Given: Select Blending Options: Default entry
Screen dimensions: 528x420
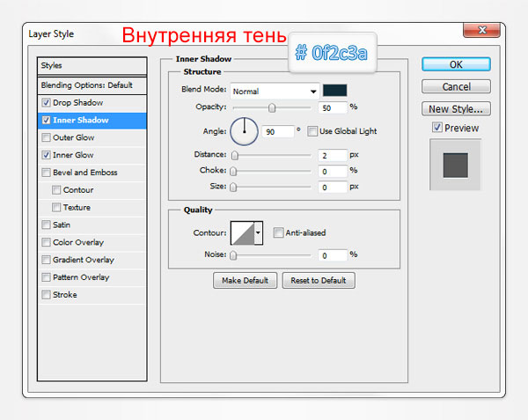Looking at the screenshot, I should 92,85.
